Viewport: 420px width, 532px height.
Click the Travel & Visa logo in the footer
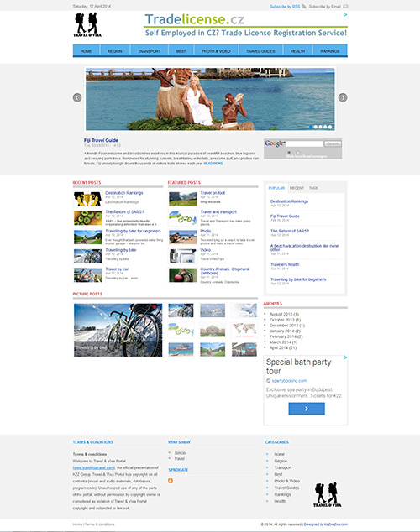point(327,495)
